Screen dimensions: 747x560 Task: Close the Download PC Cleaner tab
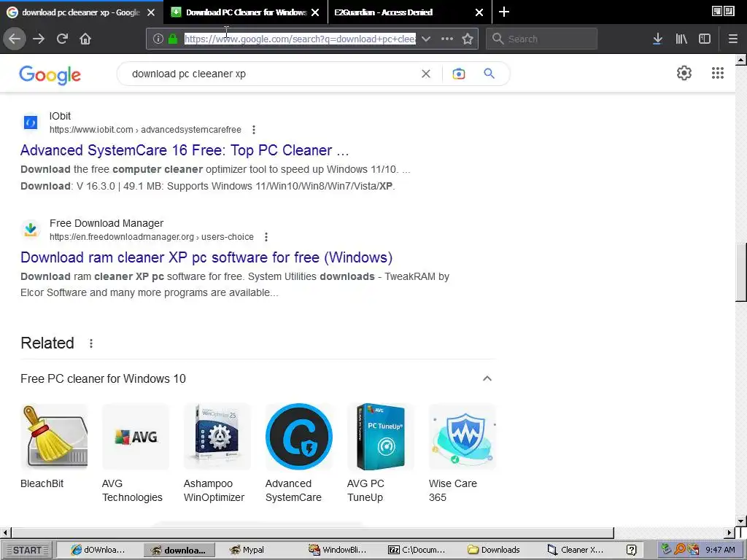pos(315,12)
